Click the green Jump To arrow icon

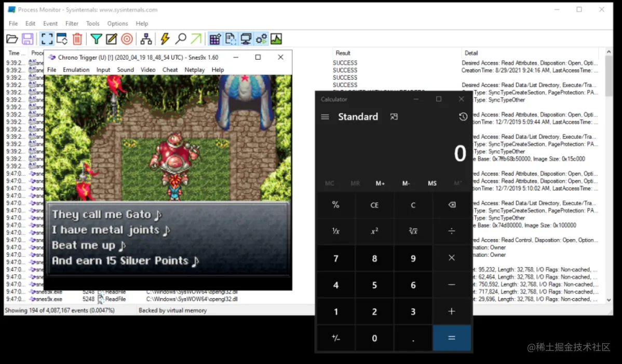click(x=196, y=39)
